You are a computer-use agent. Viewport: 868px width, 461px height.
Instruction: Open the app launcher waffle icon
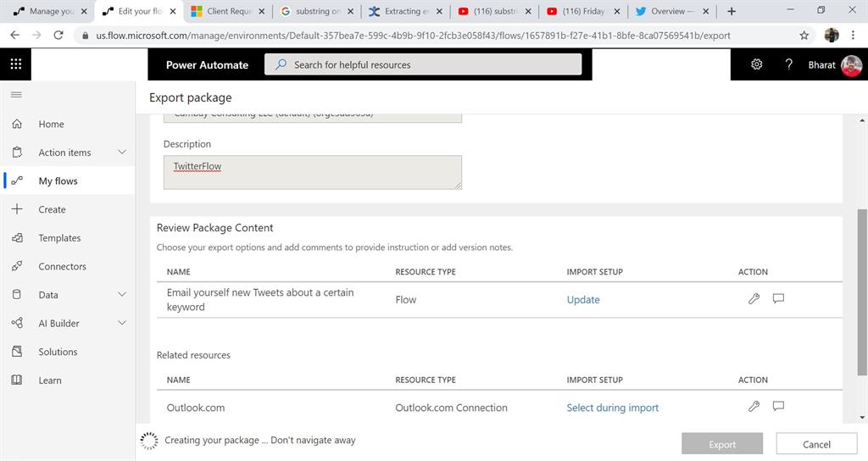click(16, 64)
